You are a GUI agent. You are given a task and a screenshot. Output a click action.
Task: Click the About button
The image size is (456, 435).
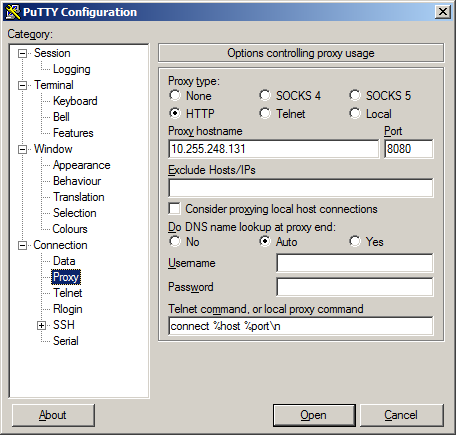(x=53, y=415)
